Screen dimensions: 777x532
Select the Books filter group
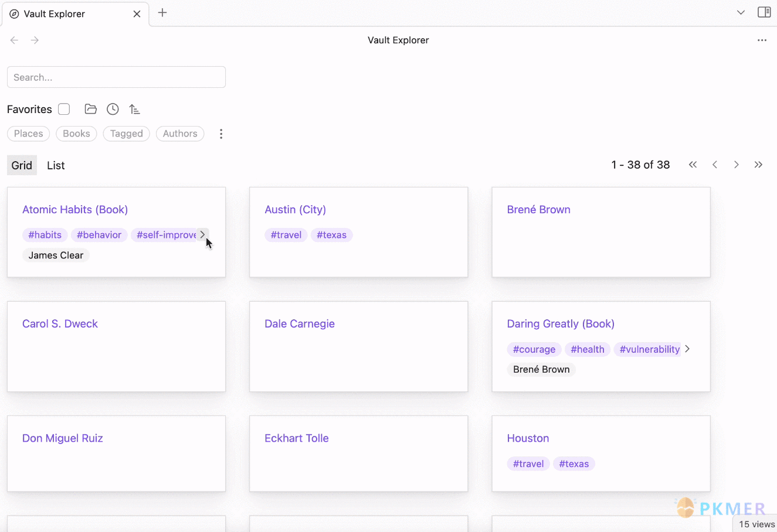[76, 134]
